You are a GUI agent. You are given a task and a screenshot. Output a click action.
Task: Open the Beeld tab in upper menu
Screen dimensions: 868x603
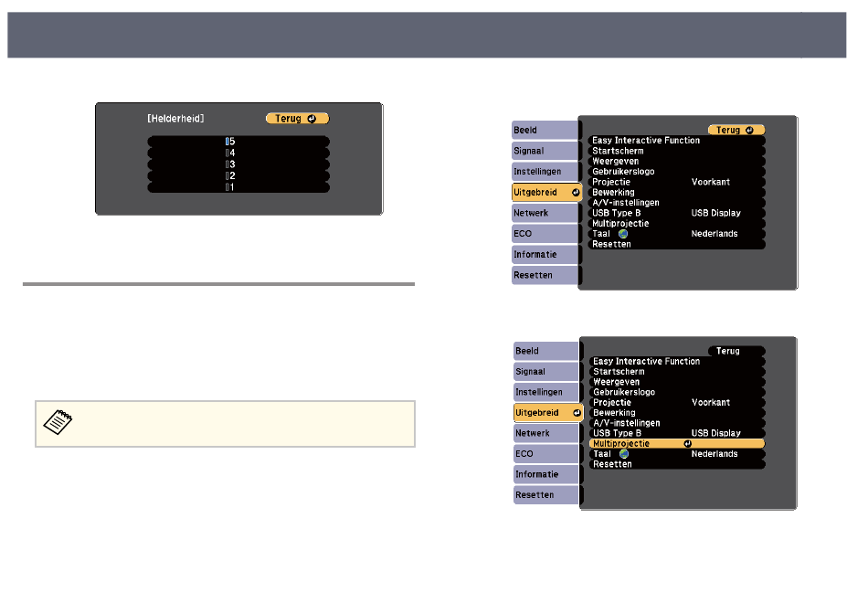[545, 130]
